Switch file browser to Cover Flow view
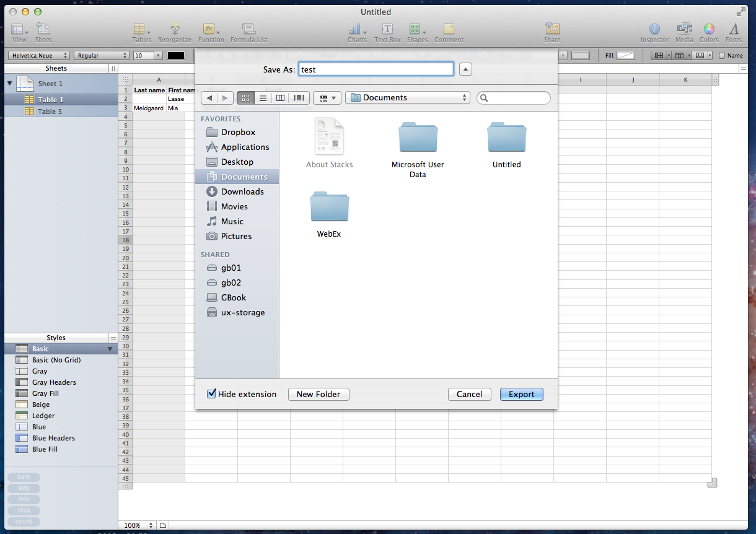 (299, 98)
